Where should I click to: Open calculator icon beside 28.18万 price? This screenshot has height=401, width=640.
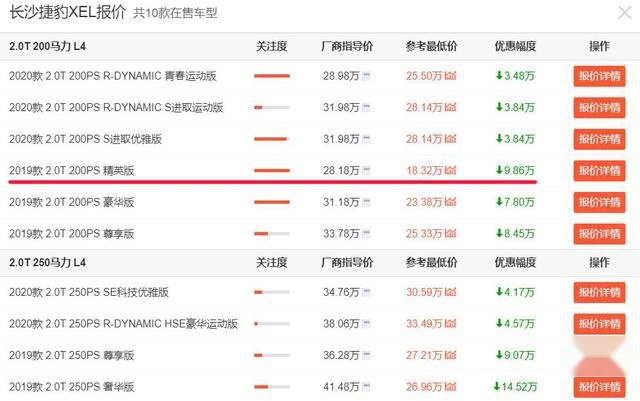click(366, 171)
